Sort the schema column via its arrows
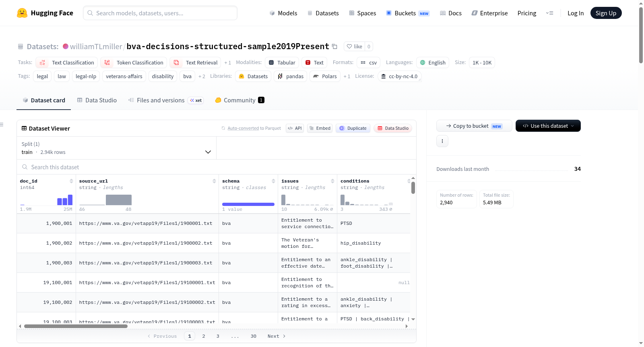 (273, 181)
